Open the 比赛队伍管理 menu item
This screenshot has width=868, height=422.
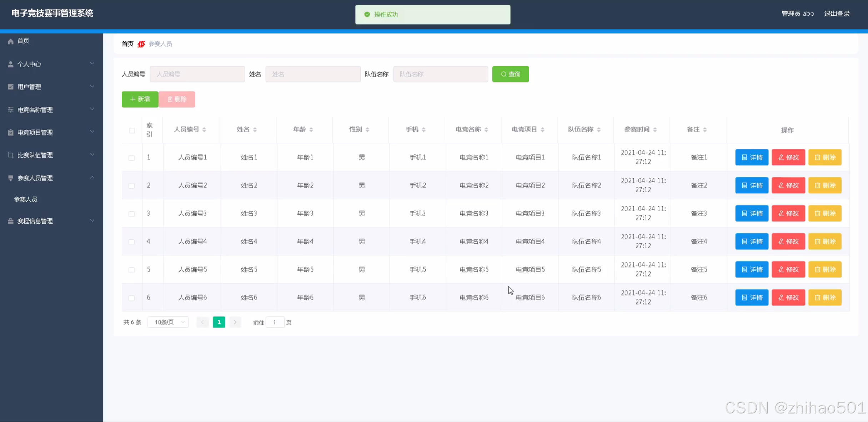[35, 155]
